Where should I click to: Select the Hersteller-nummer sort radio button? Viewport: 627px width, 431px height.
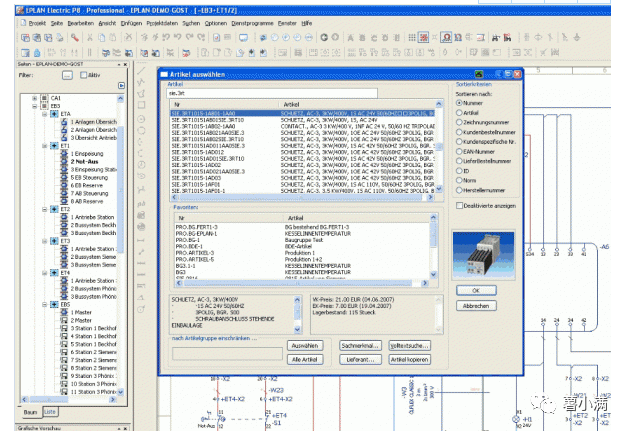pyautogui.click(x=460, y=189)
